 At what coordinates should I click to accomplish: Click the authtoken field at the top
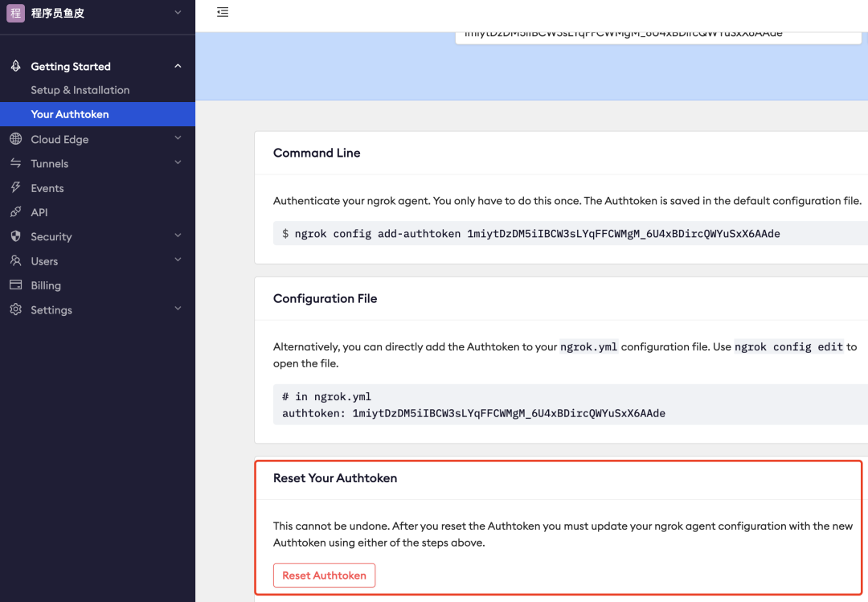point(658,37)
